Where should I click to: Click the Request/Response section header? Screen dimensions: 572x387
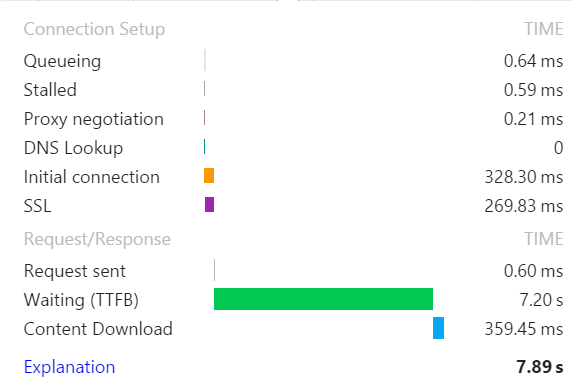click(97, 239)
